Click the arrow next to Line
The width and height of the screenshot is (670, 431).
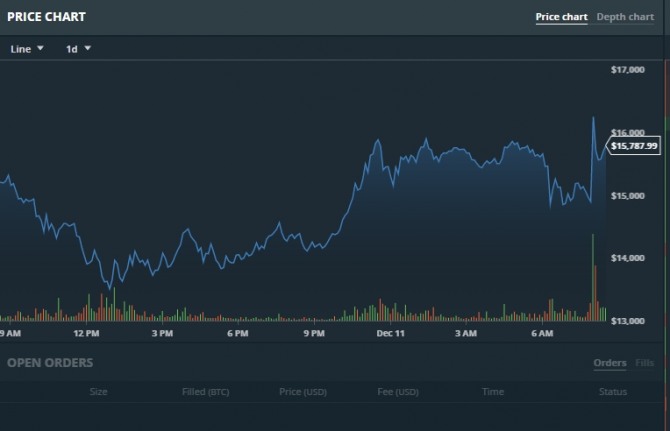(41, 48)
